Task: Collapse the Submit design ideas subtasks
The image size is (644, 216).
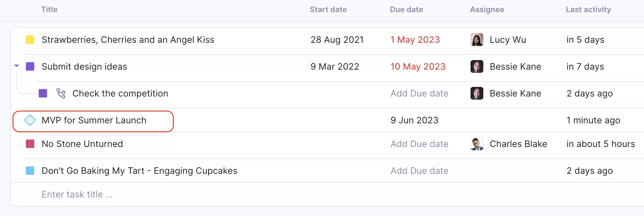Action: pyautogui.click(x=17, y=66)
